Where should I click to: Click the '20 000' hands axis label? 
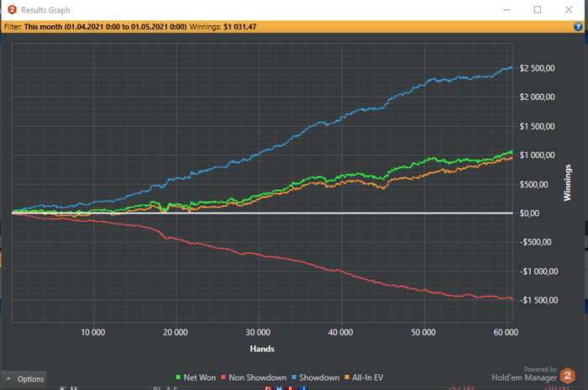(x=175, y=333)
